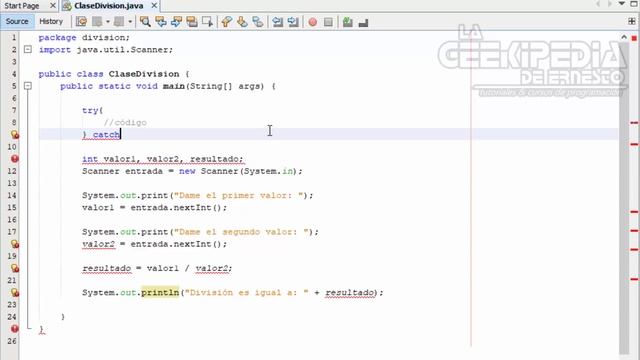Click the Back navigation icon
Screen dimensions: 640x360
point(97,22)
